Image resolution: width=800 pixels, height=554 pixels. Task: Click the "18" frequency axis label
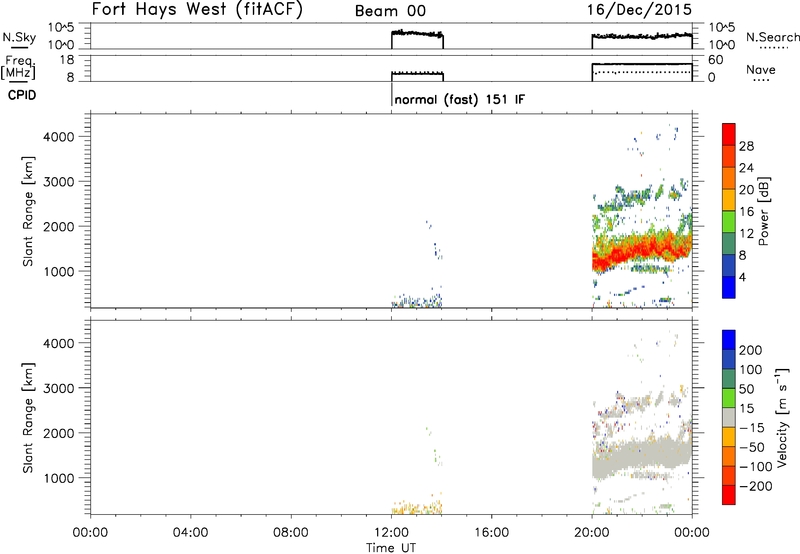click(67, 60)
